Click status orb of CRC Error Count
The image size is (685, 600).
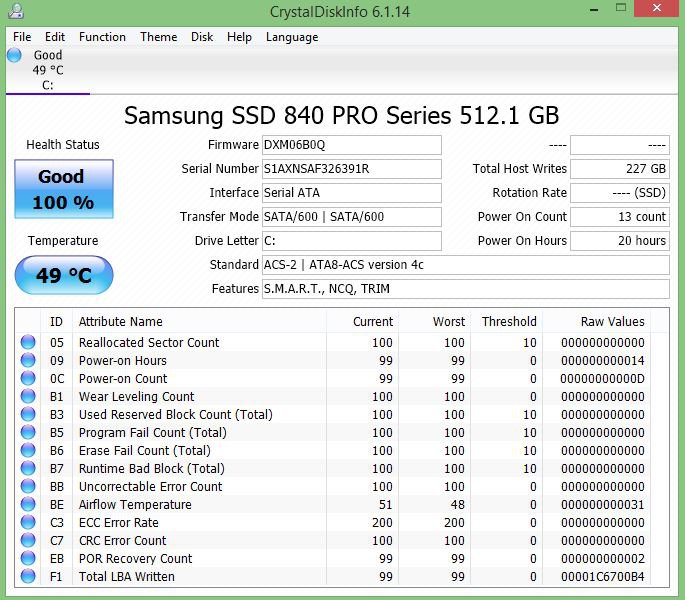coord(28,540)
